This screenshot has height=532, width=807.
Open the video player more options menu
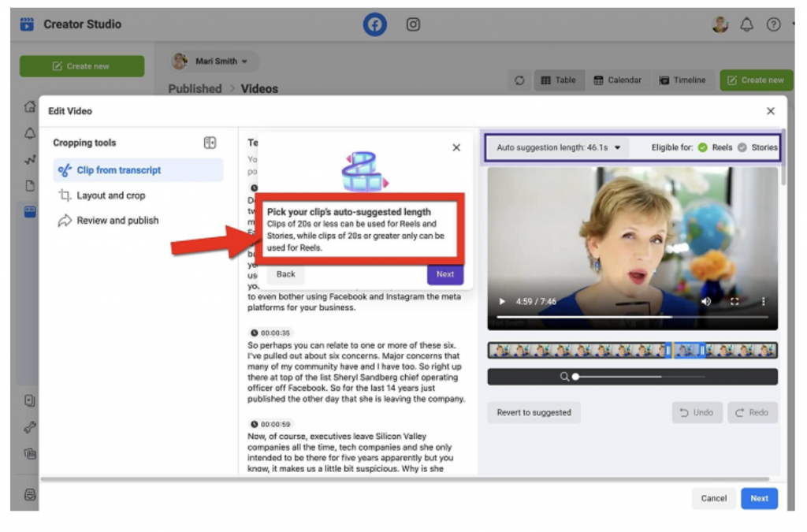coord(763,302)
